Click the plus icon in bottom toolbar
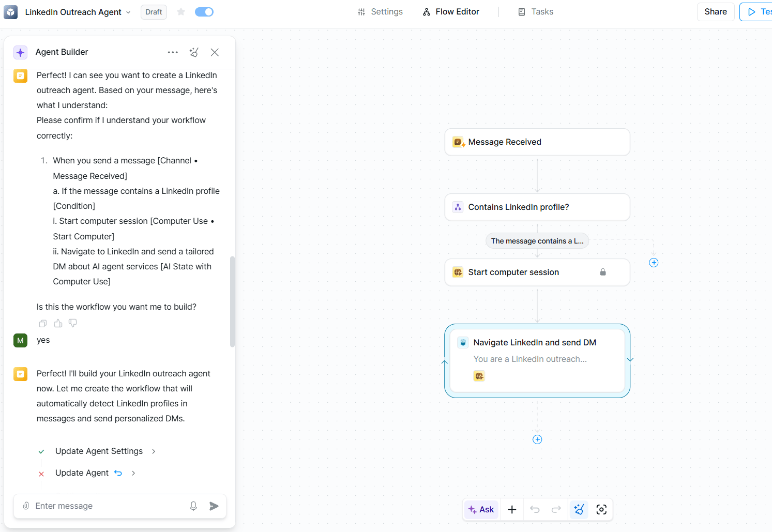The height and width of the screenshot is (532, 772). coord(512,509)
